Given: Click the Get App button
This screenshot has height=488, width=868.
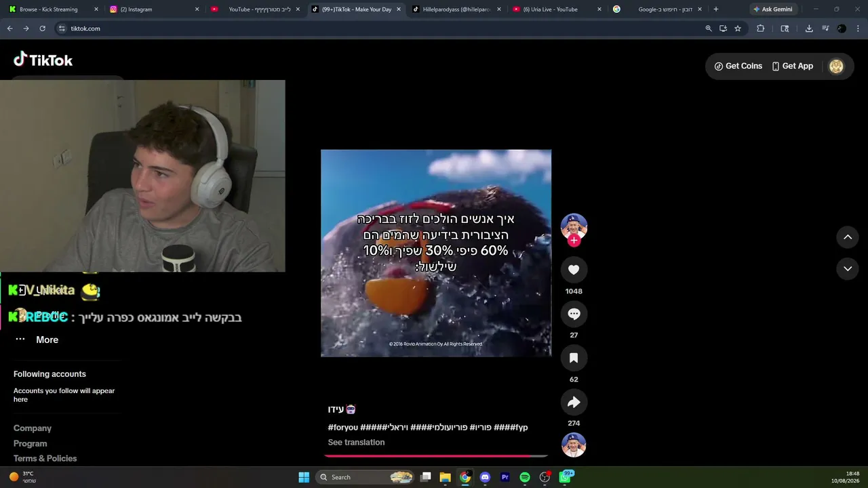Looking at the screenshot, I should click(792, 66).
